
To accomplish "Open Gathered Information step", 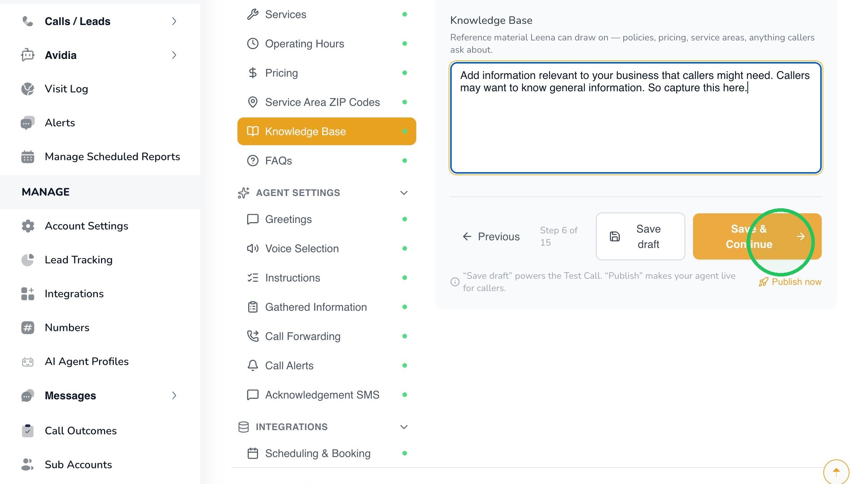I will pyautogui.click(x=326, y=307).
